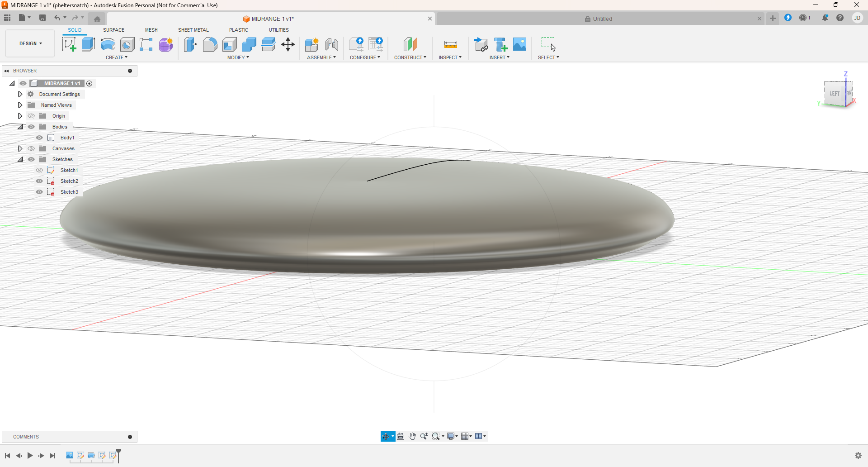Image resolution: width=868 pixels, height=467 pixels.
Task: Collapse the Bodies folder
Action: [x=20, y=127]
